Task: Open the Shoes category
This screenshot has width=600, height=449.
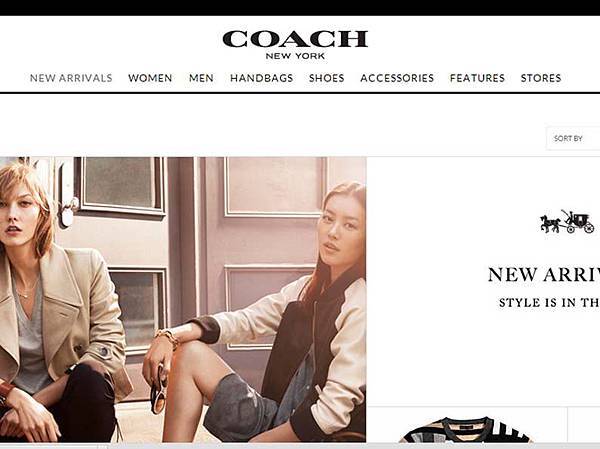Action: tap(327, 78)
